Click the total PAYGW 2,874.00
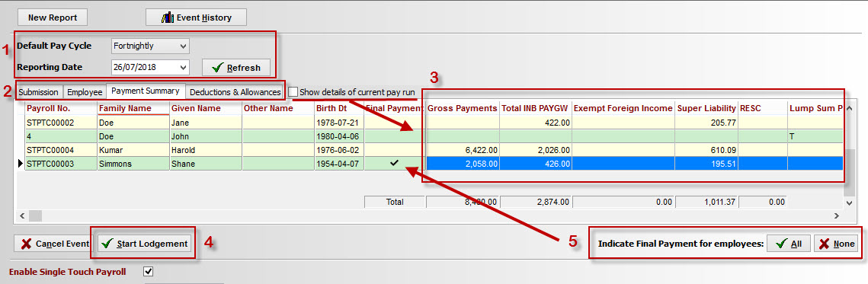868x284 pixels. point(535,202)
